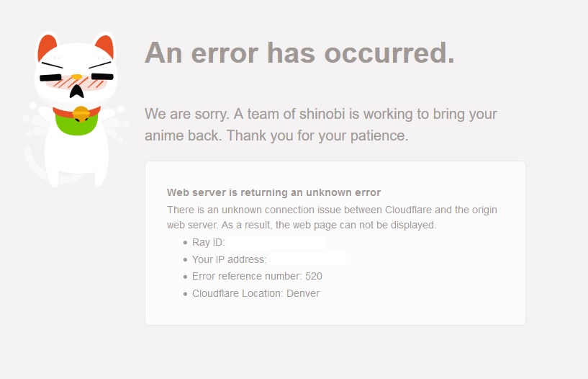Click the cat's green bib
The width and height of the screenshot is (588, 379).
coord(77,124)
